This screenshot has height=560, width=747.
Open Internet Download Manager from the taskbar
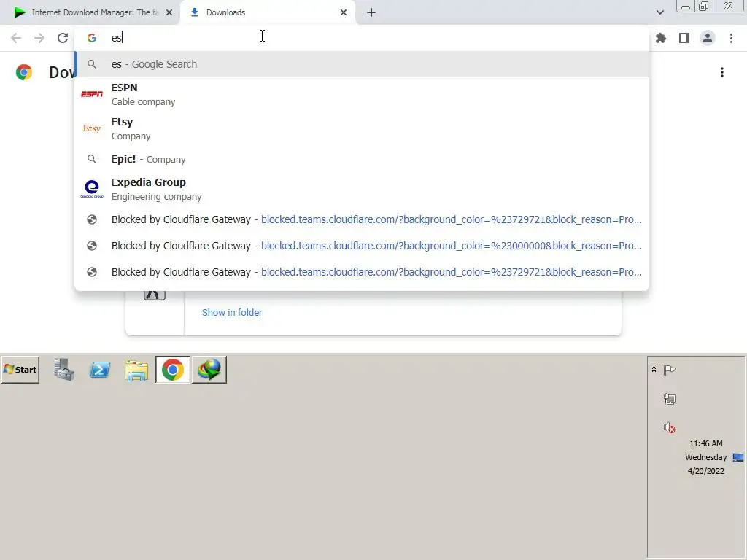[x=209, y=370]
